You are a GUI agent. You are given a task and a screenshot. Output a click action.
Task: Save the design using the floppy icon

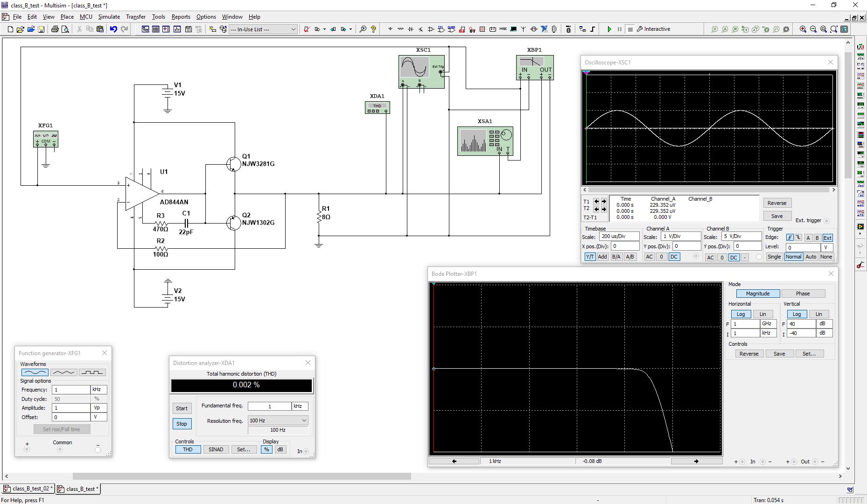click(x=41, y=29)
